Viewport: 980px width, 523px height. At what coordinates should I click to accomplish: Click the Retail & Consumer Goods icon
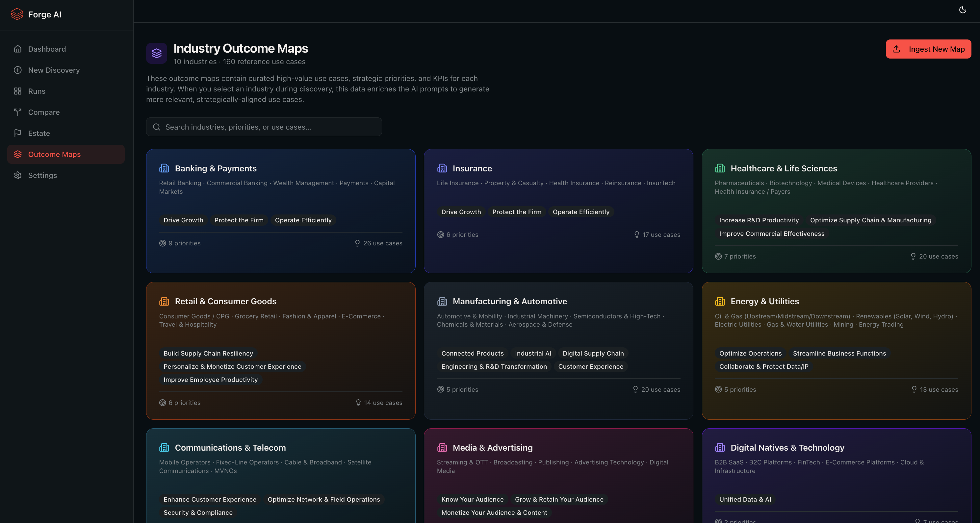coord(164,301)
